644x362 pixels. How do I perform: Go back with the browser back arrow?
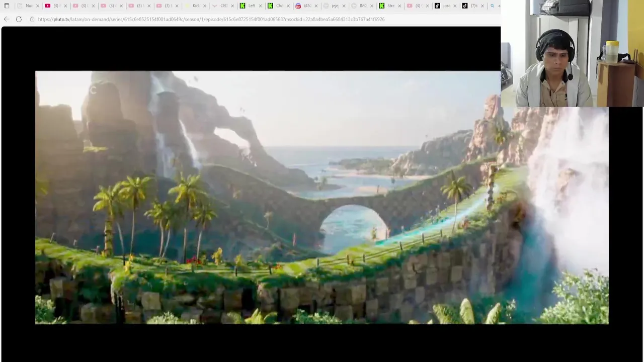(6, 19)
